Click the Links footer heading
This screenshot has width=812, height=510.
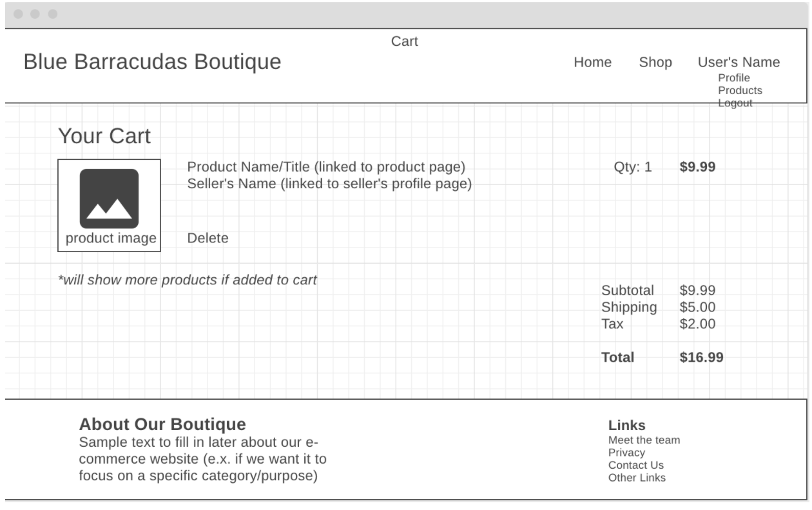coord(627,426)
